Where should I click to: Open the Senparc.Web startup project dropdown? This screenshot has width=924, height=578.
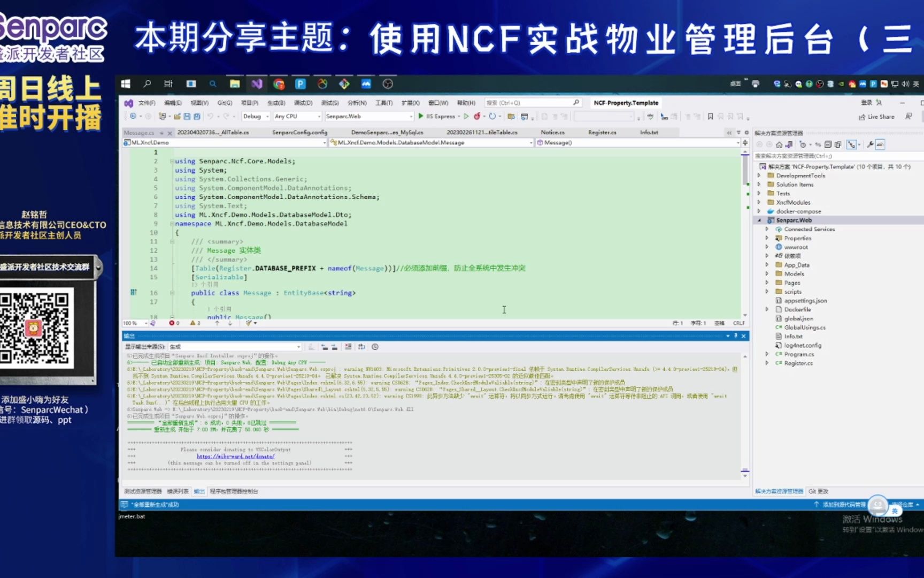click(x=369, y=116)
